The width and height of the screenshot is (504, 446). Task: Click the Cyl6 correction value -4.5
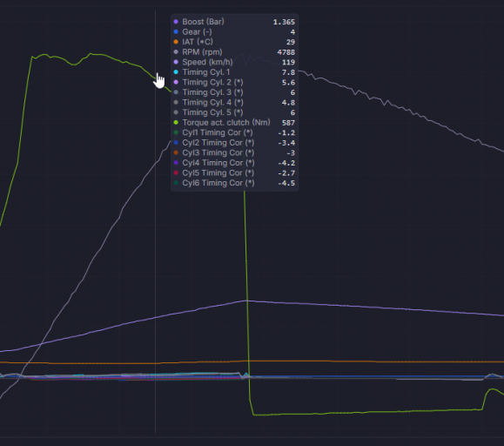[x=286, y=183]
